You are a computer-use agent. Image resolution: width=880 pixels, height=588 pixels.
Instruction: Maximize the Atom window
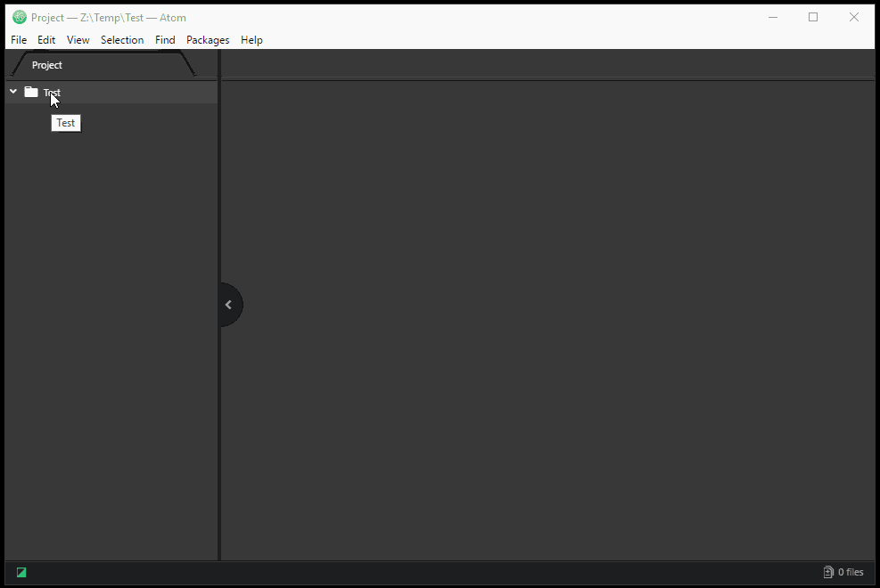813,18
